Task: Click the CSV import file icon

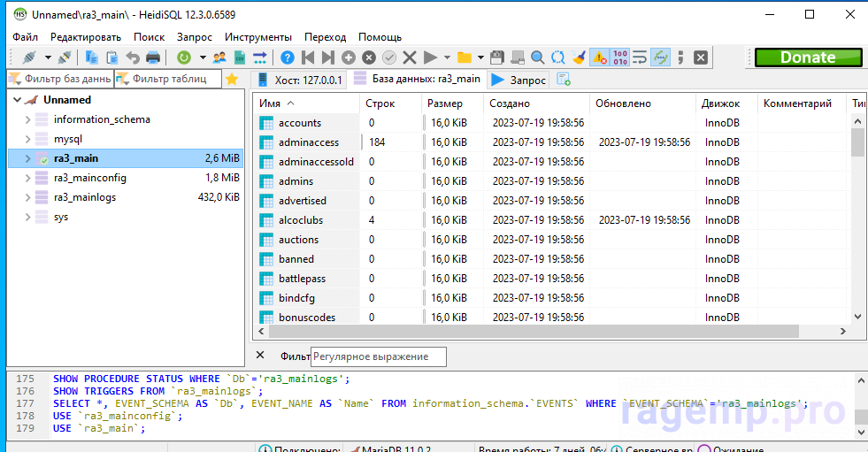Action: (240, 57)
